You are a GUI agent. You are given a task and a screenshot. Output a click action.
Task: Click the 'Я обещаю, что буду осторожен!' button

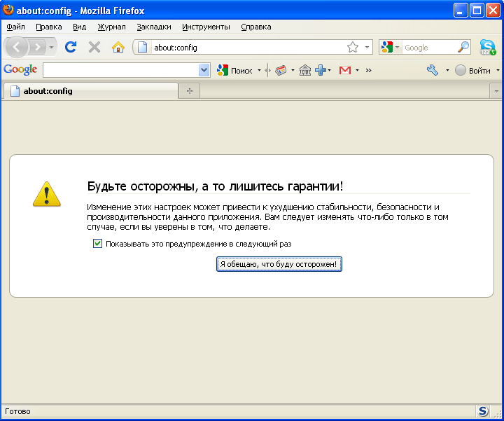point(279,264)
